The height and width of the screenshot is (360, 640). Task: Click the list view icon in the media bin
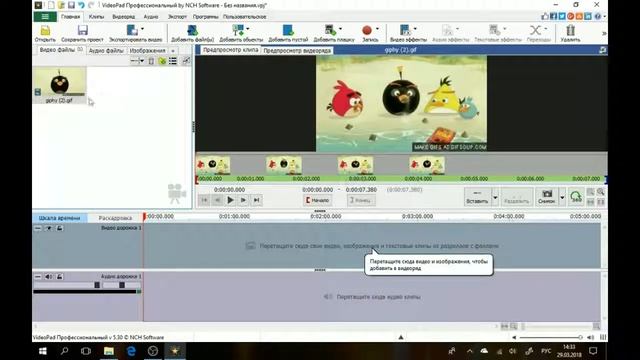pos(173,61)
